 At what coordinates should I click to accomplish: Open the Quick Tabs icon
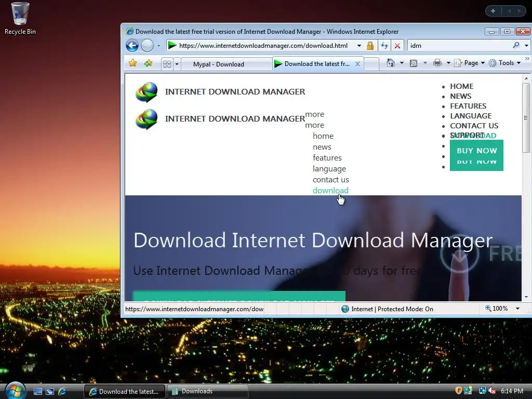pos(167,64)
